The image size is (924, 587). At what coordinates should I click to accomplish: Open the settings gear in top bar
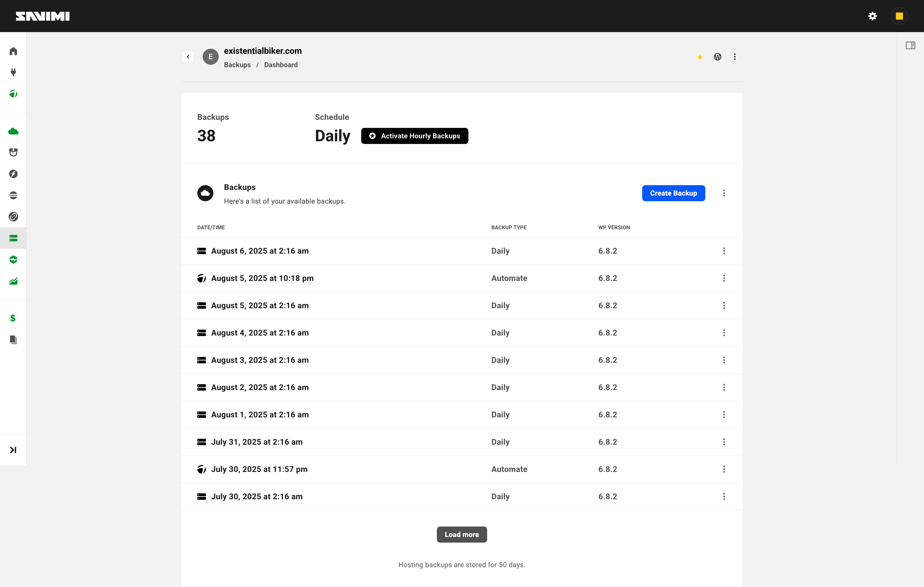coord(872,16)
